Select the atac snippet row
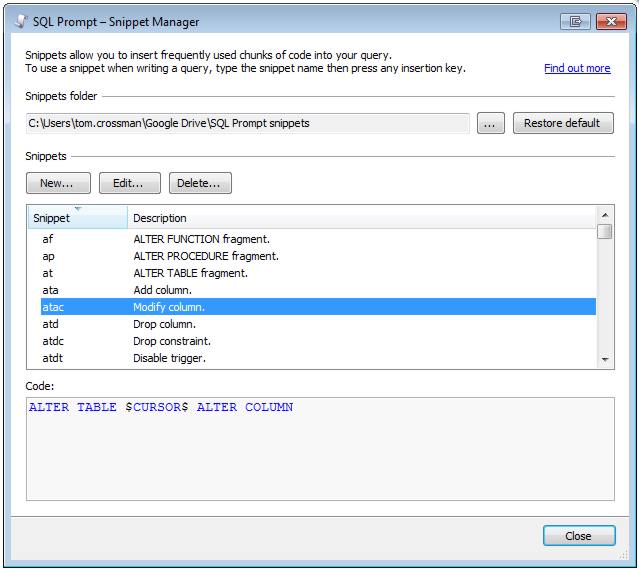 coord(318,307)
